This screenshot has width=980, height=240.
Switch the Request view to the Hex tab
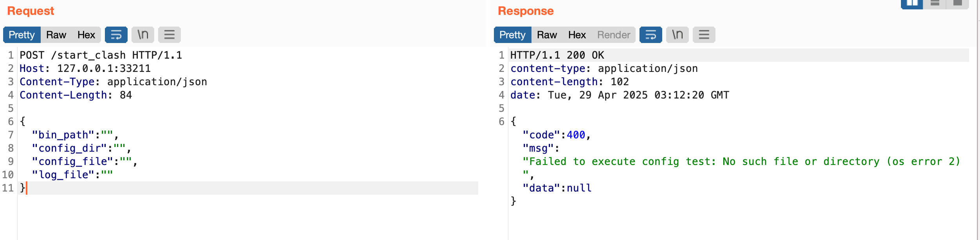click(86, 35)
